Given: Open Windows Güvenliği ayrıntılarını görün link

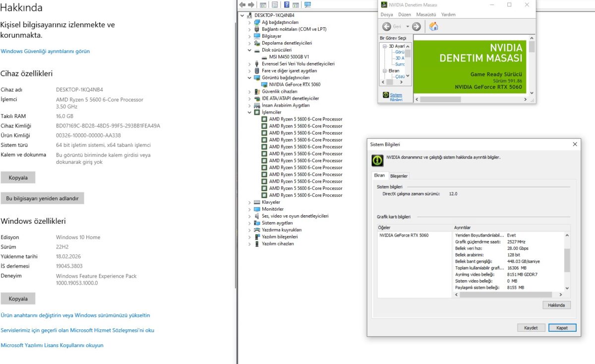Looking at the screenshot, I should tap(45, 51).
